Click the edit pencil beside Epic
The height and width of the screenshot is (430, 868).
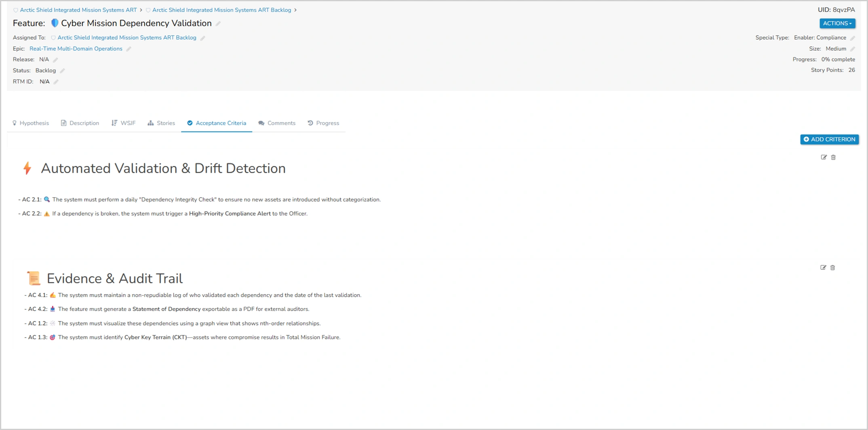[x=129, y=49]
